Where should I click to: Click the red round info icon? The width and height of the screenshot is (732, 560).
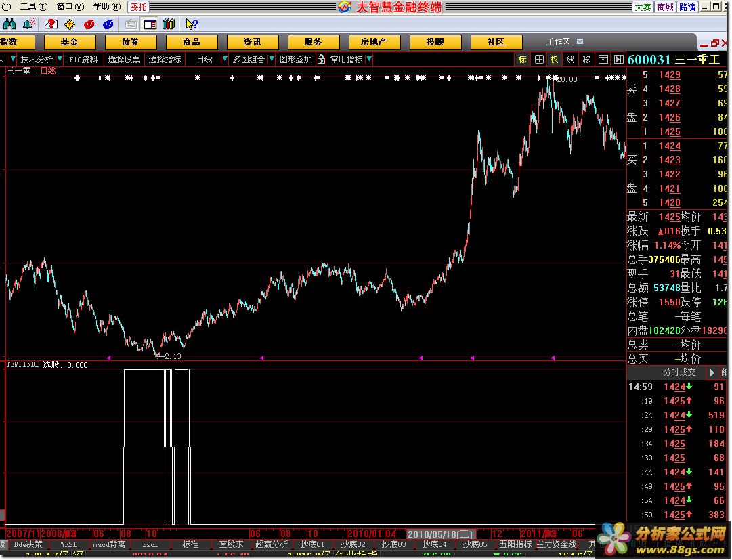coord(89,24)
